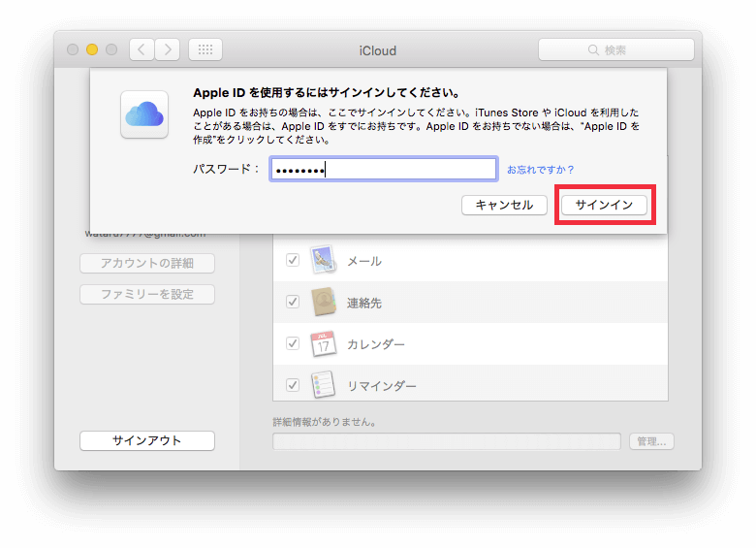Click the Contacts address book icon
Screen dimensions: 756x548
click(324, 302)
